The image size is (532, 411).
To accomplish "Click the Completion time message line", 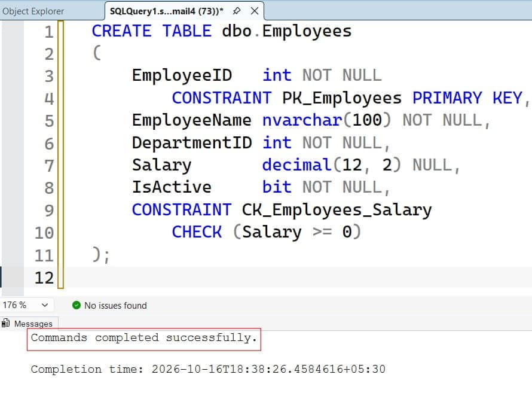I will pyautogui.click(x=208, y=369).
